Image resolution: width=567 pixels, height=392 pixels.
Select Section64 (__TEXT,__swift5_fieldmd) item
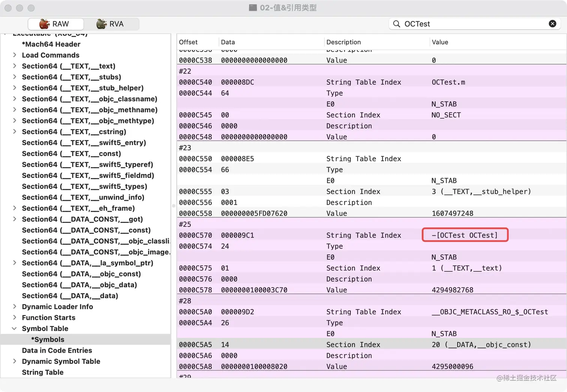(88, 175)
